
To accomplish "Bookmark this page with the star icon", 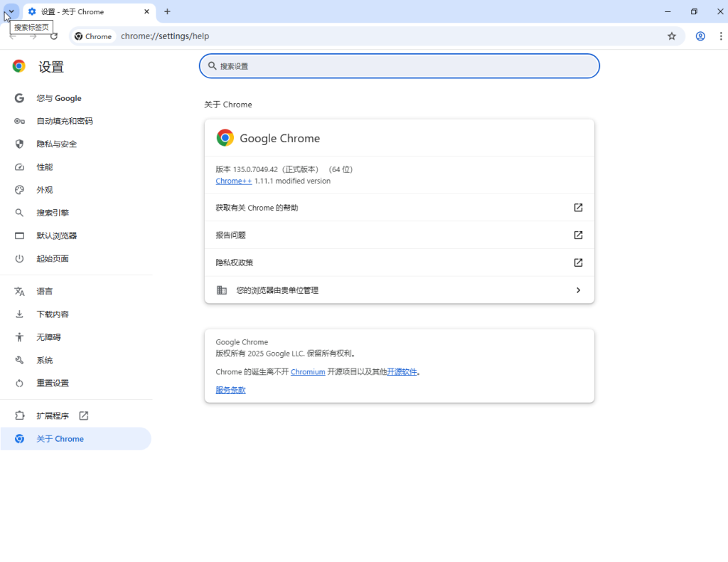I will 672,36.
